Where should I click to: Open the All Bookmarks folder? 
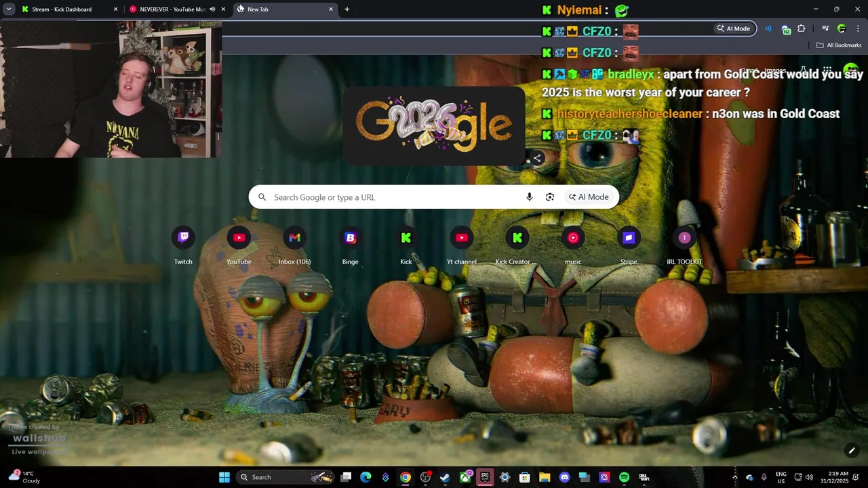click(x=839, y=45)
